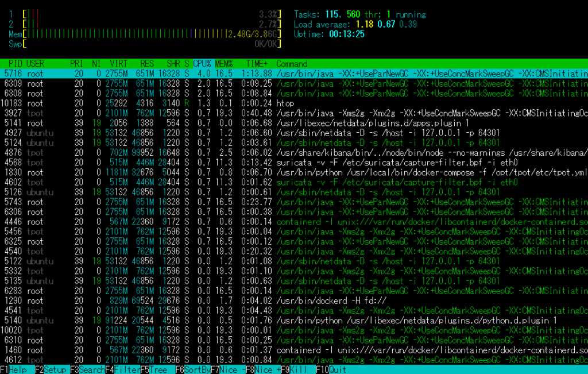Select the java thread PID 6283

[294, 291]
